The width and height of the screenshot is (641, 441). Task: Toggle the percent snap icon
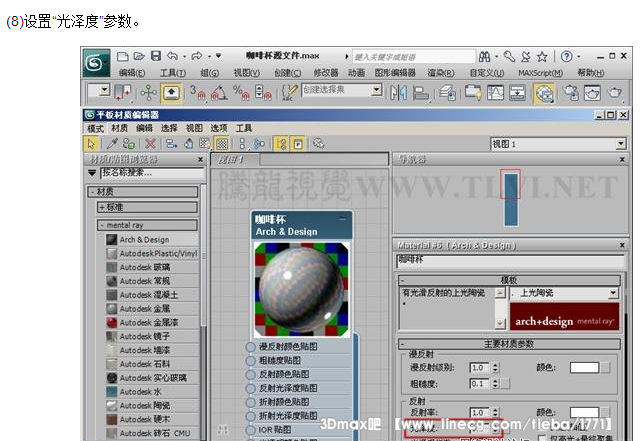pos(241,93)
